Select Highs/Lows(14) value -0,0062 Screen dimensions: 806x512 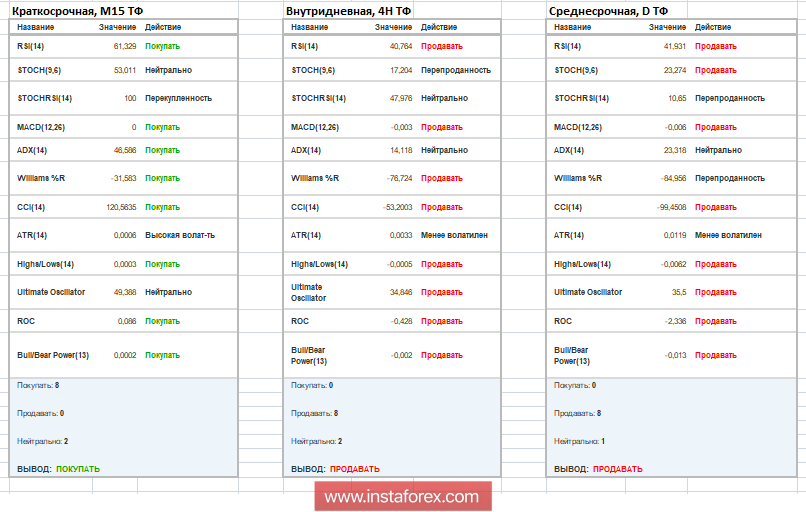(x=673, y=264)
